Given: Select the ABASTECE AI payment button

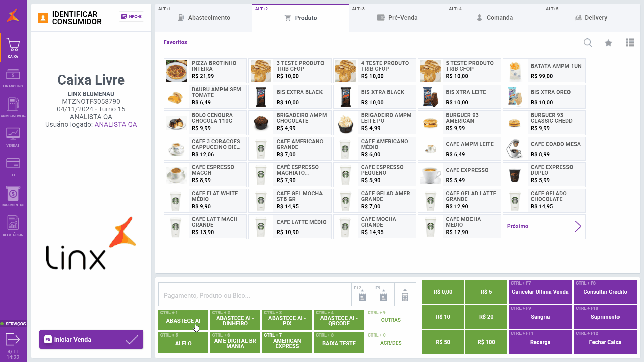Looking at the screenshot, I should click(183, 320).
